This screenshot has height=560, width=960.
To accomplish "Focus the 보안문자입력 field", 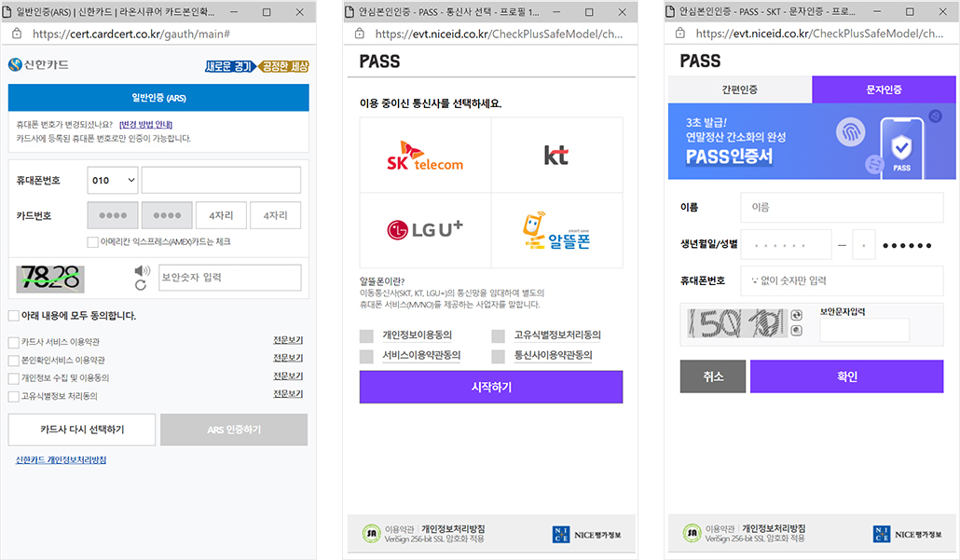I will (865, 330).
